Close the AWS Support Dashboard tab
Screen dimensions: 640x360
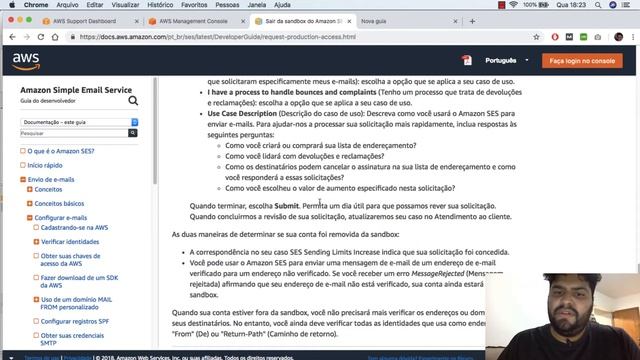click(x=137, y=21)
